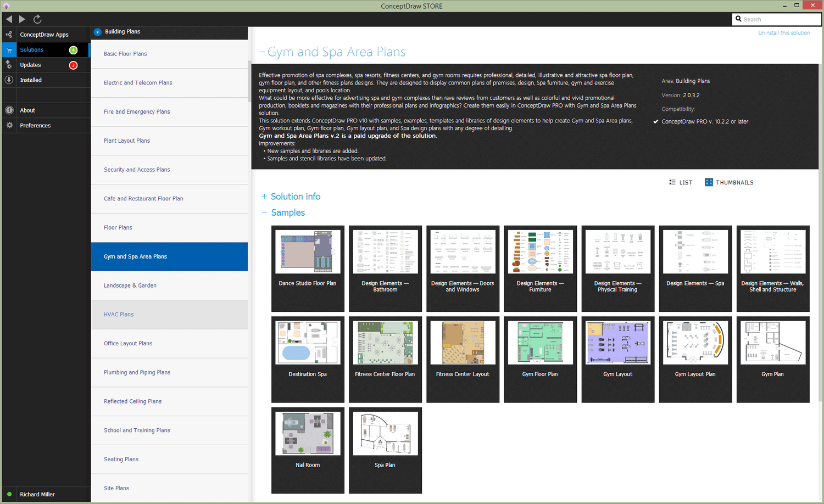
Task: Select Landscape & Garden solution
Action: coord(169,285)
